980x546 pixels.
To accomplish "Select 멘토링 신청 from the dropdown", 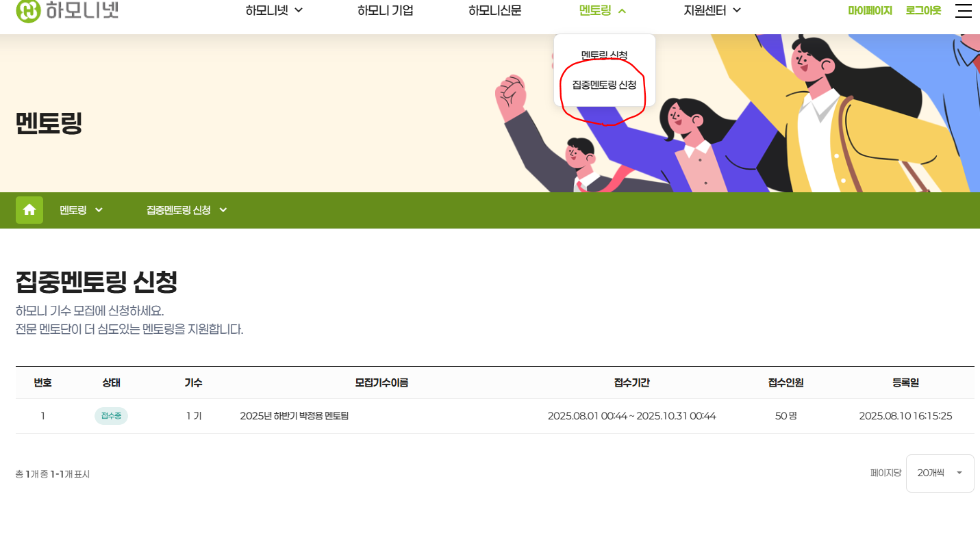I will pos(604,55).
